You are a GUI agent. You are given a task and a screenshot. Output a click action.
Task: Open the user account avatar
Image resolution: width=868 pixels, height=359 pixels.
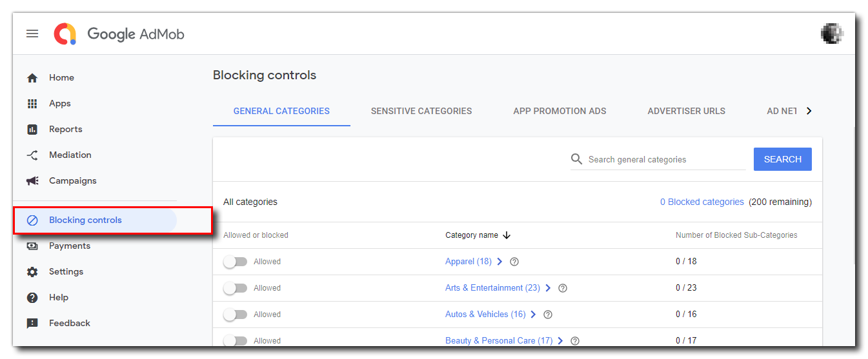point(833,34)
